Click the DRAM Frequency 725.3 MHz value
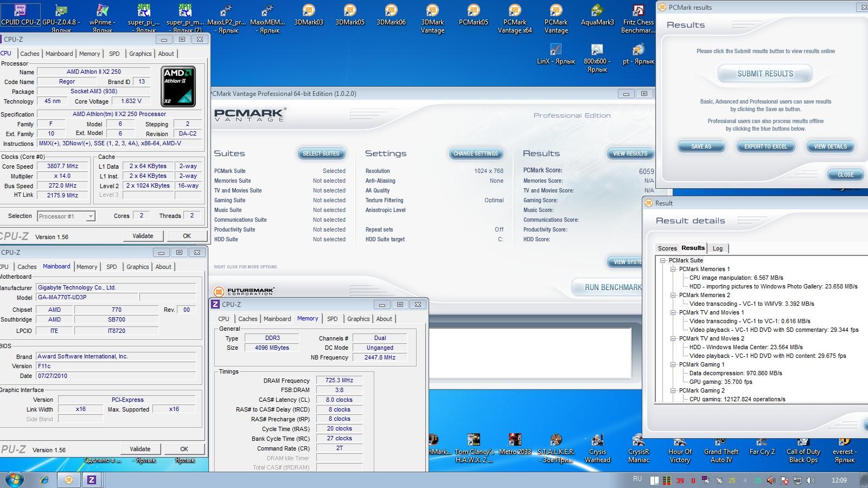 click(339, 381)
